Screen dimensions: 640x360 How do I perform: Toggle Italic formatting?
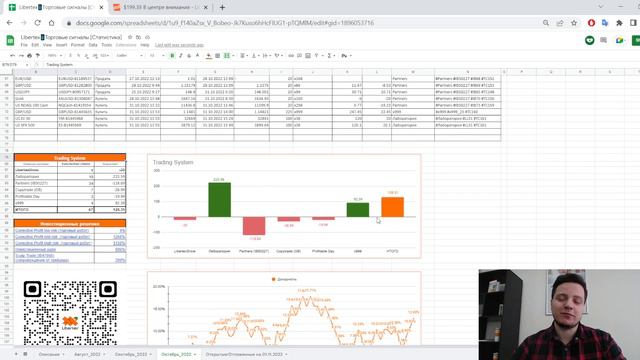pyautogui.click(x=180, y=56)
